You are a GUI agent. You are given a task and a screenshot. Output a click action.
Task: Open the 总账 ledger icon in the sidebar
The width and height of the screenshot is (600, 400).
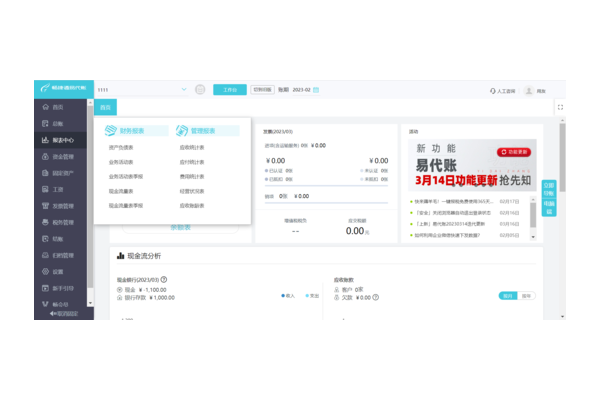click(x=46, y=123)
